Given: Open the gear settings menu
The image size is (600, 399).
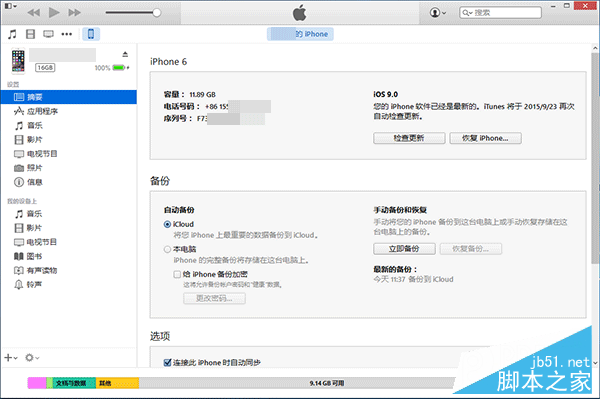Looking at the screenshot, I should 32,358.
